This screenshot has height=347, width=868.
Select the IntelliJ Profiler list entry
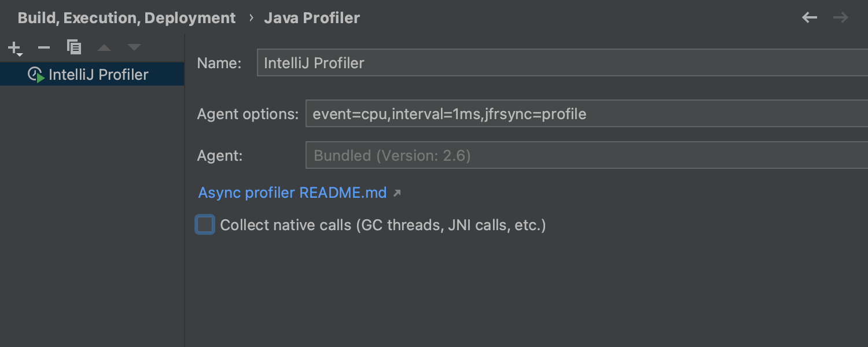(x=98, y=75)
